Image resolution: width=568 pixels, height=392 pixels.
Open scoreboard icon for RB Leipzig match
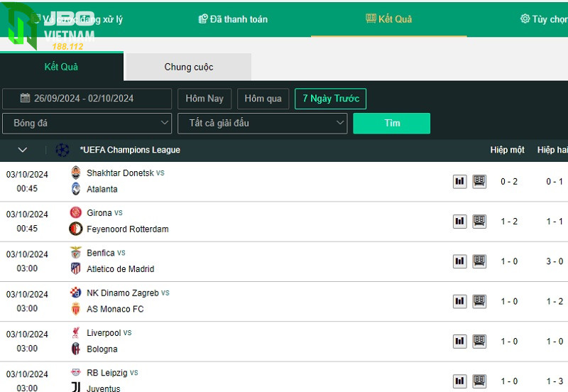tap(479, 381)
